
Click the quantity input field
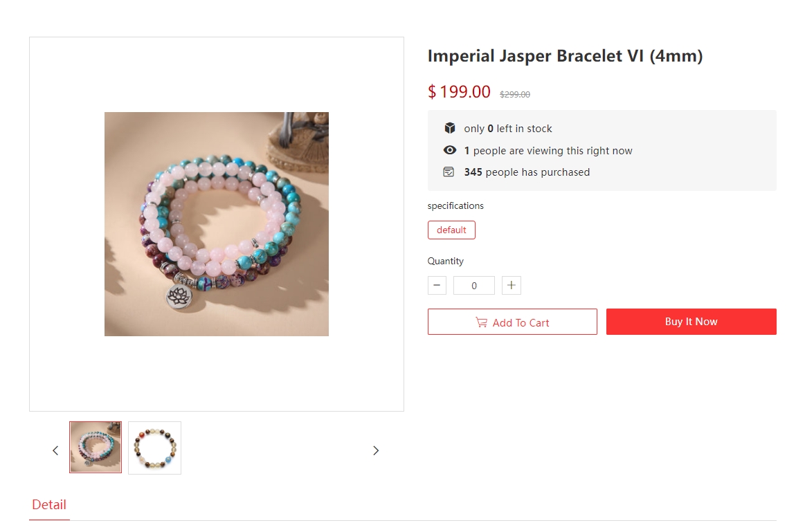(x=474, y=285)
